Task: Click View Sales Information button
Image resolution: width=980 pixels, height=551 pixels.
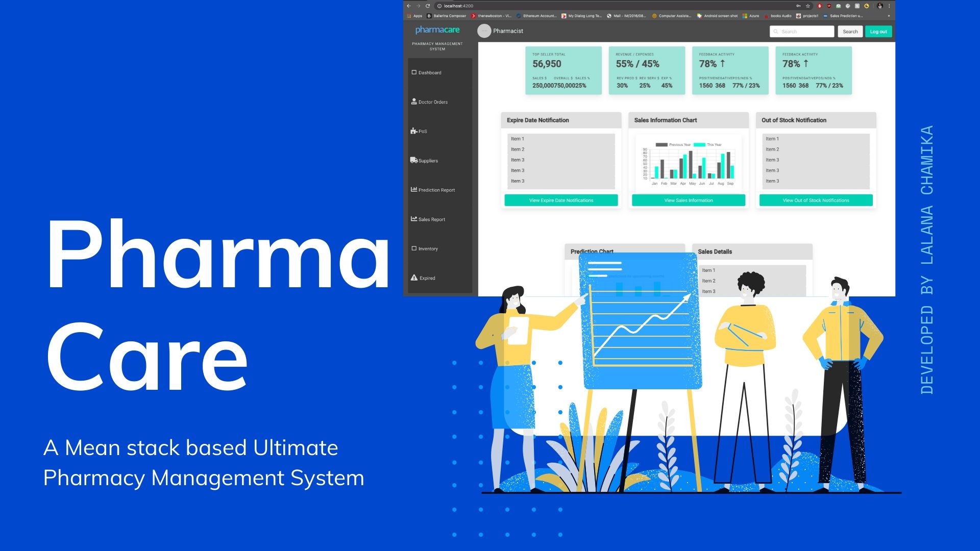Action: [688, 200]
